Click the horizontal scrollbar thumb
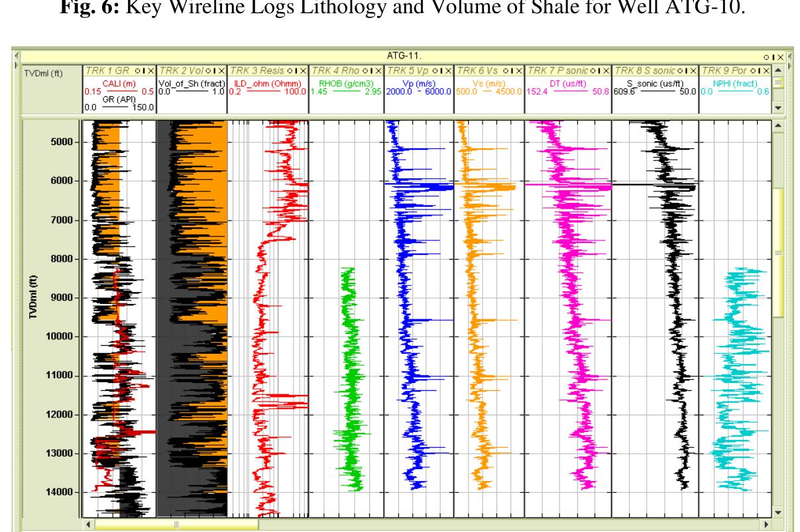 (177, 523)
